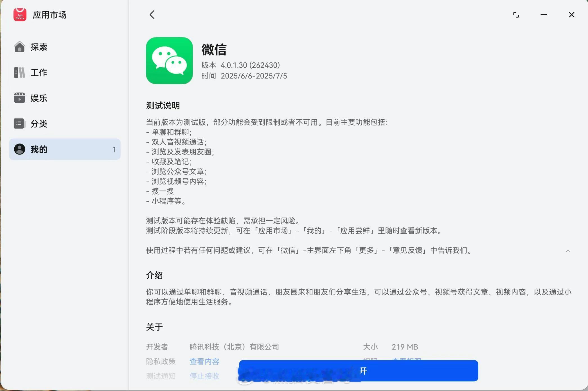Click the line 搜一搜

(x=160, y=191)
